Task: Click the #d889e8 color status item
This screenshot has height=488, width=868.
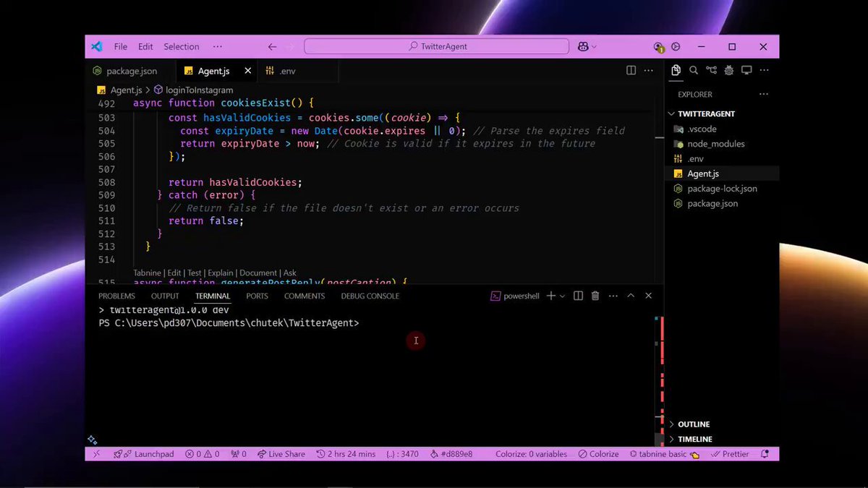Action: [451, 454]
